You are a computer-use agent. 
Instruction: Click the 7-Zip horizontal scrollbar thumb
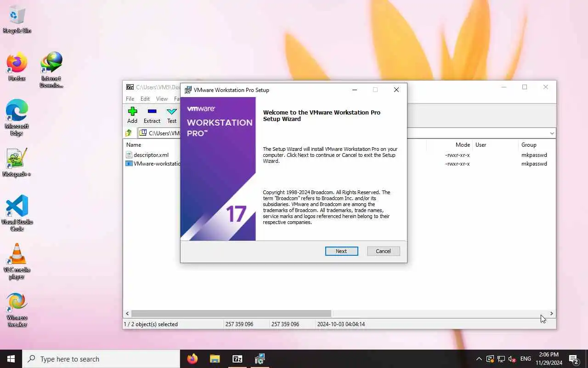[x=231, y=314]
